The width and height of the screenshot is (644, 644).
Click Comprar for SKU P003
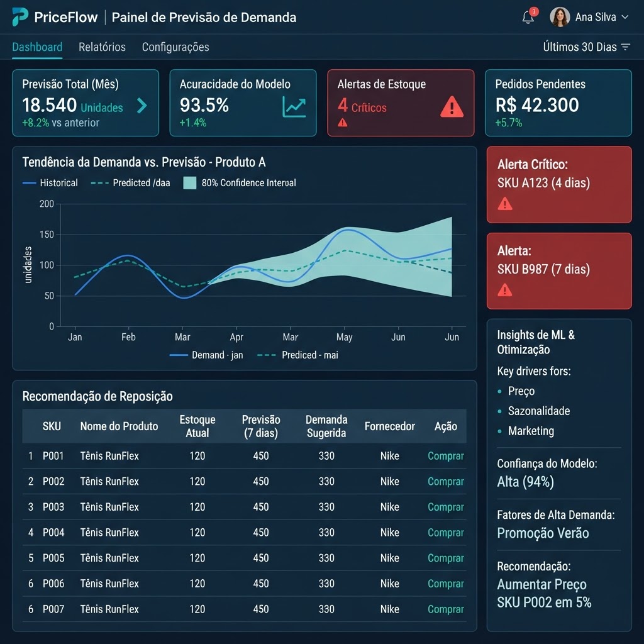click(x=446, y=507)
